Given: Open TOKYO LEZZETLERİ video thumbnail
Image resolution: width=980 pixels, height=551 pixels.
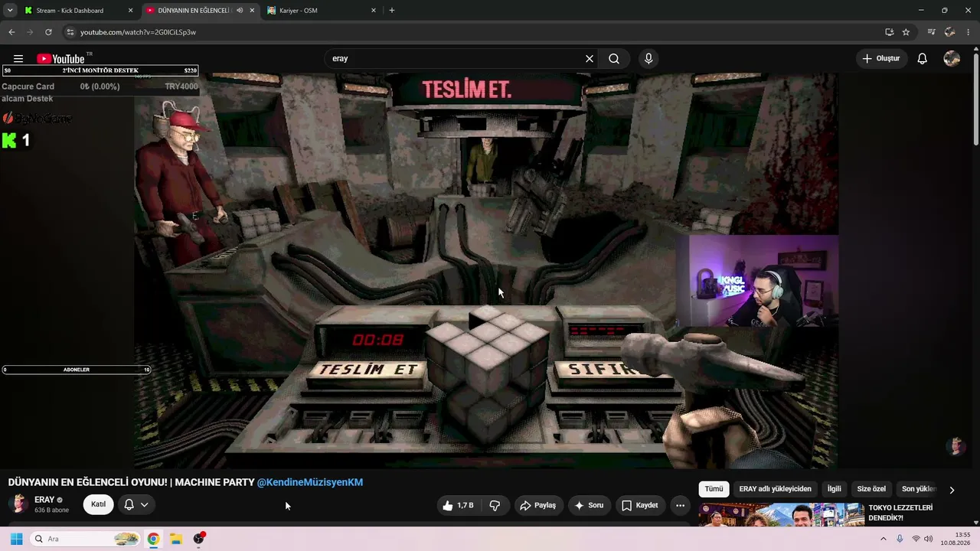Looking at the screenshot, I should pyautogui.click(x=782, y=514).
